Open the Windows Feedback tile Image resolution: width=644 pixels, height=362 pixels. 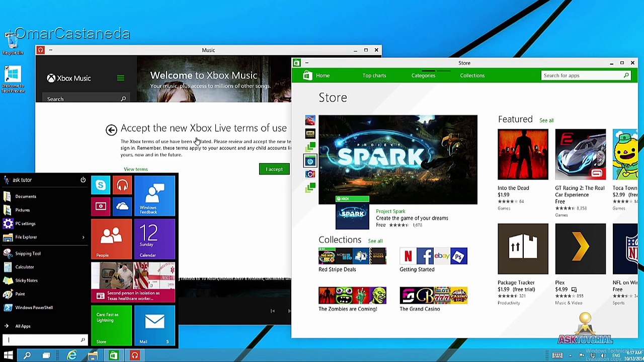(154, 196)
